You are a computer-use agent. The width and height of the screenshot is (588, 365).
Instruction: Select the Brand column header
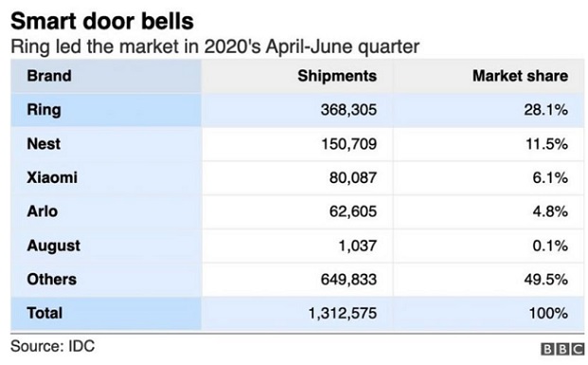pos(49,76)
